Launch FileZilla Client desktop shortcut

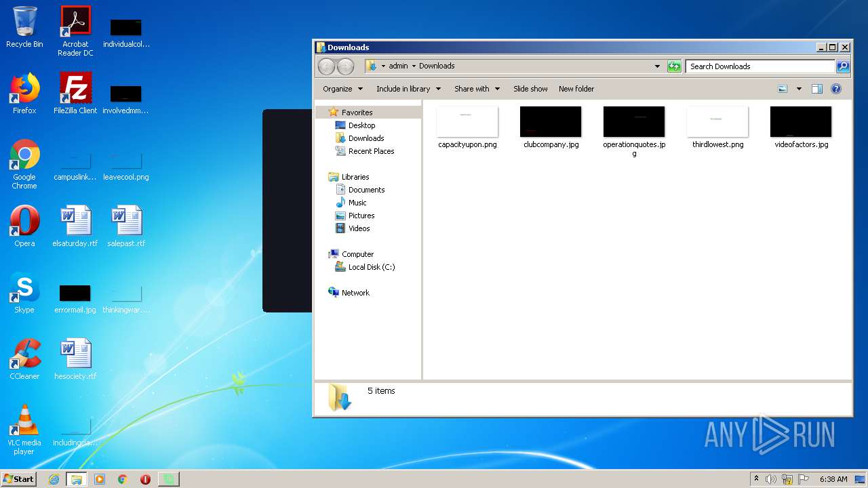(x=75, y=94)
